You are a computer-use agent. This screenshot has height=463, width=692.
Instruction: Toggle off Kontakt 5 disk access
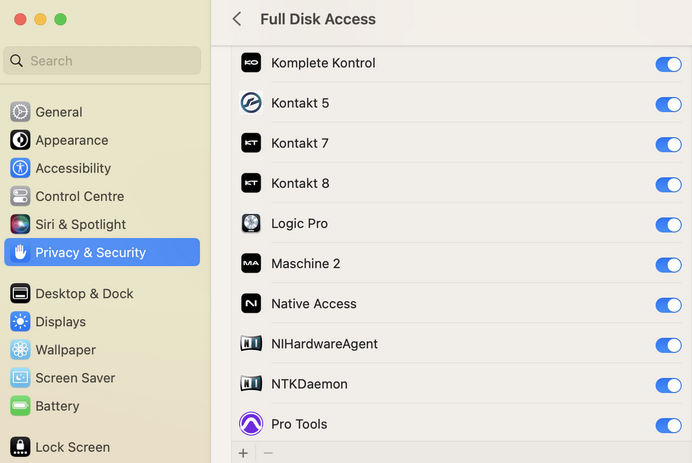click(668, 104)
